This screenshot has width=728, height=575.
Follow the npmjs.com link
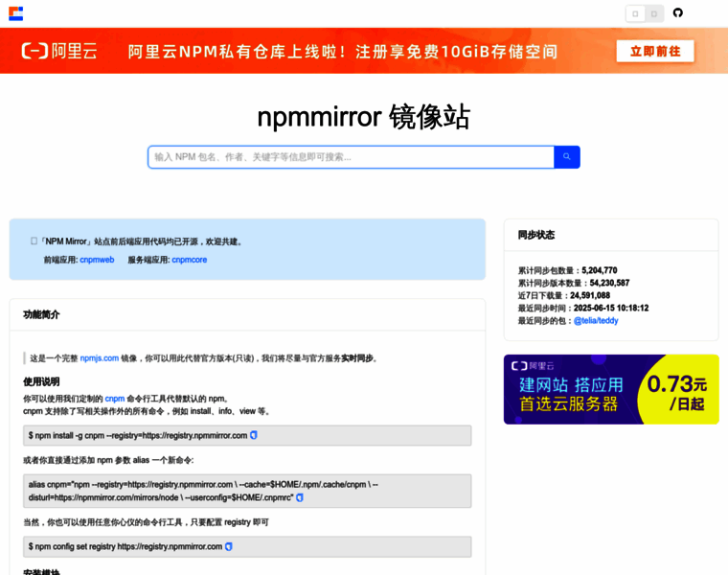point(100,358)
